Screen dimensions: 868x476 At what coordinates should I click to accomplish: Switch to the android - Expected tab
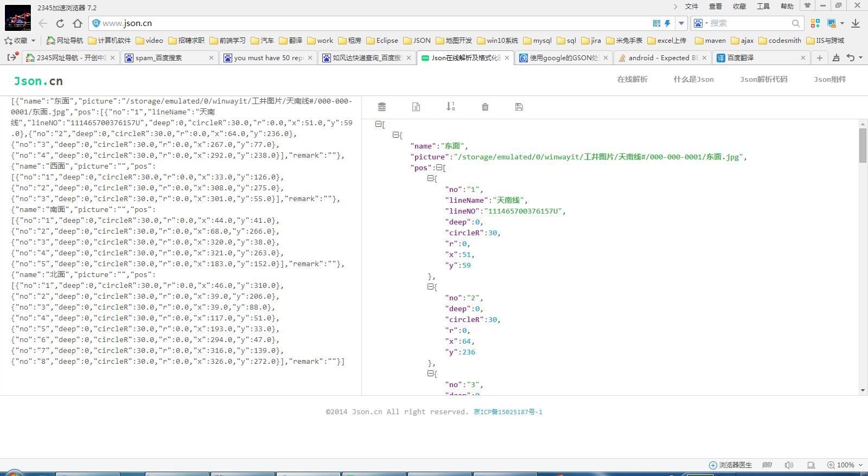click(x=662, y=57)
